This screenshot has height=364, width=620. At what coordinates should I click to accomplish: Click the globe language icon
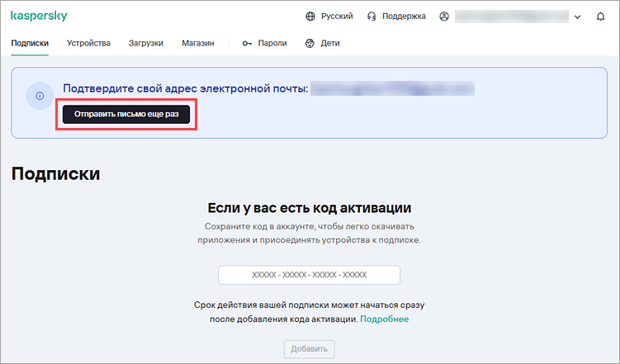pos(310,17)
